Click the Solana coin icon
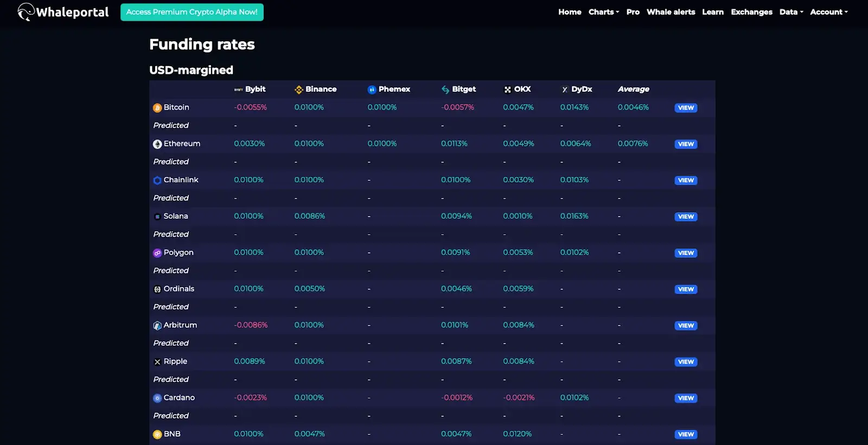The width and height of the screenshot is (868, 445). tap(157, 217)
